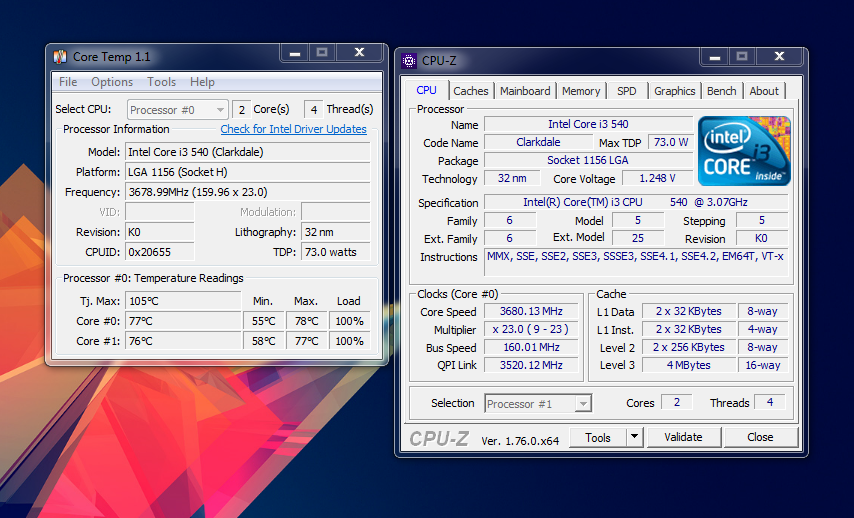Click the empty VID field
The image size is (854, 518).
[160, 212]
